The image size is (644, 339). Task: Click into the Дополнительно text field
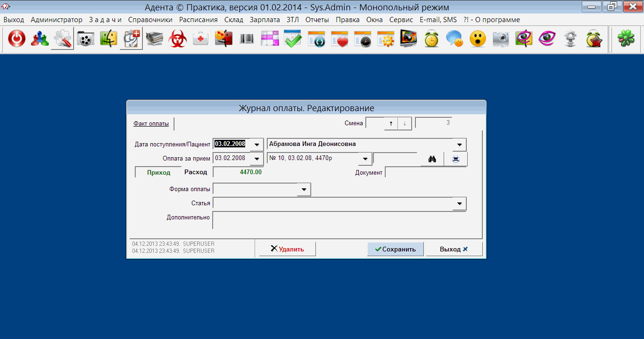[x=339, y=220]
